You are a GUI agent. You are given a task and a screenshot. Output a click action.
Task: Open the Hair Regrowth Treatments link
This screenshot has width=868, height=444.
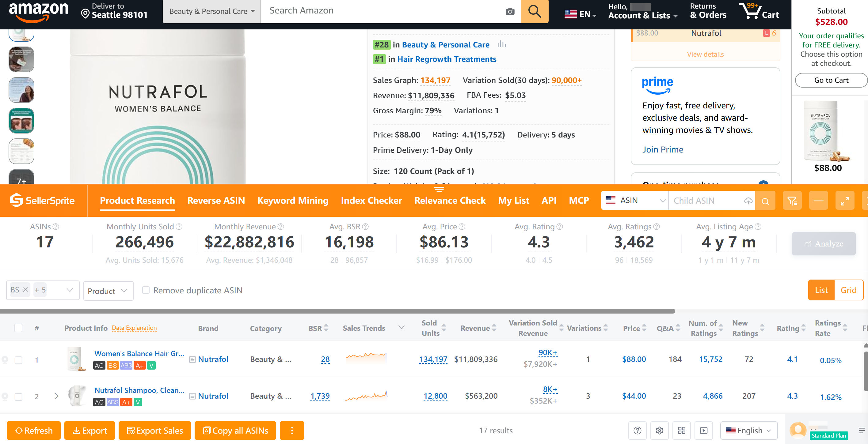[x=447, y=59]
